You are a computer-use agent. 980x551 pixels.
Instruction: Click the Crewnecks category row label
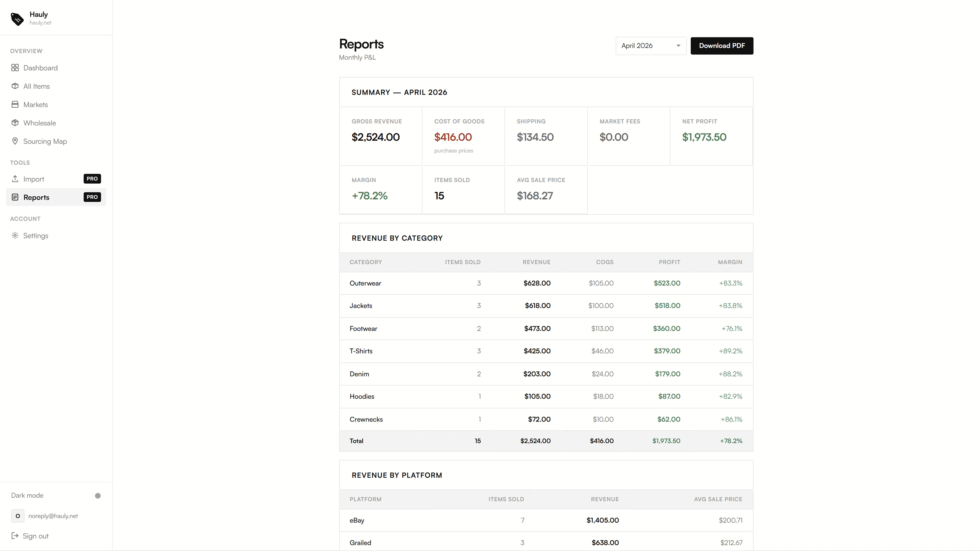pyautogui.click(x=366, y=419)
